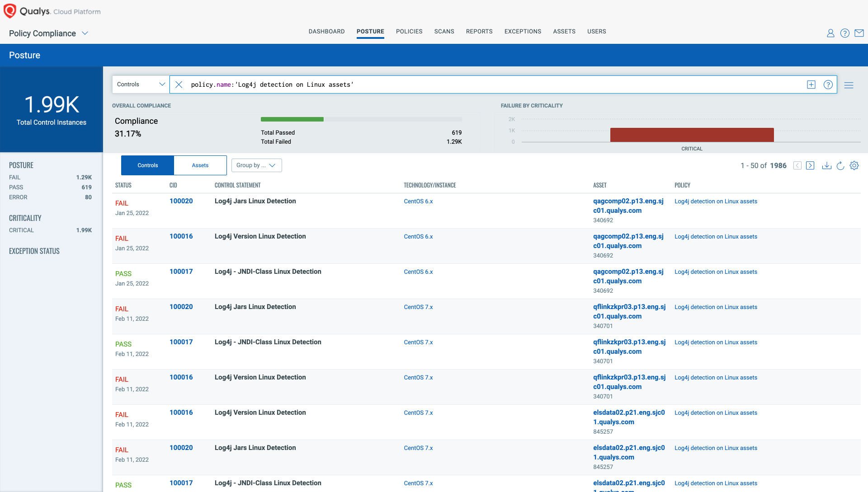
Task: Click the refresh/reload icon
Action: point(840,165)
